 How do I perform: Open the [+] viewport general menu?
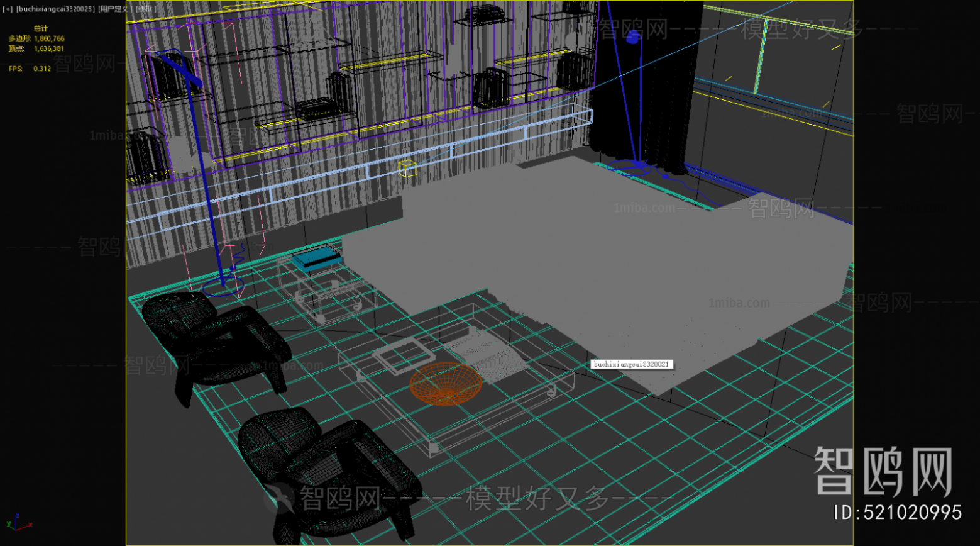pyautogui.click(x=8, y=9)
